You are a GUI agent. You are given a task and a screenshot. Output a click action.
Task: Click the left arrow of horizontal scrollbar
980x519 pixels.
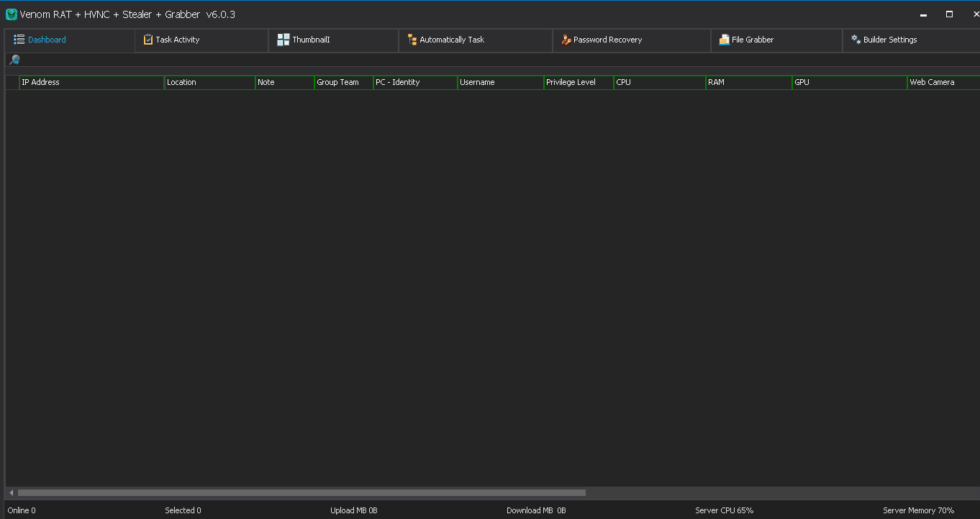click(x=12, y=493)
